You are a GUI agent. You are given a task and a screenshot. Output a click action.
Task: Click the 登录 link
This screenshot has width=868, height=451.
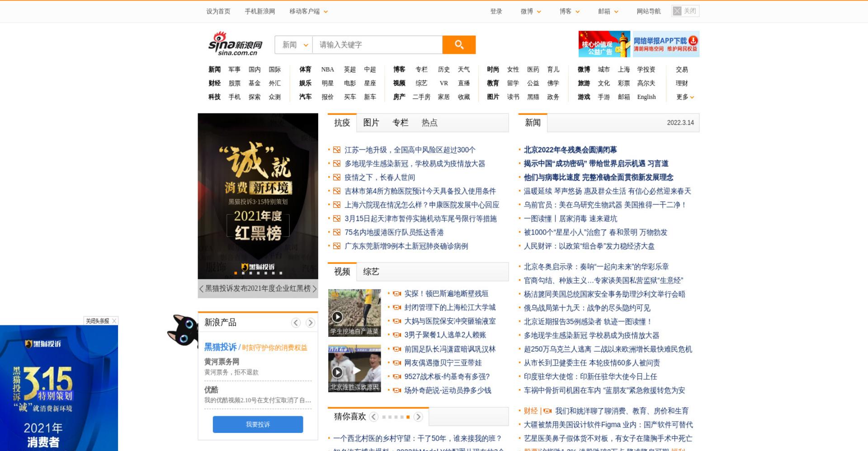coord(496,11)
